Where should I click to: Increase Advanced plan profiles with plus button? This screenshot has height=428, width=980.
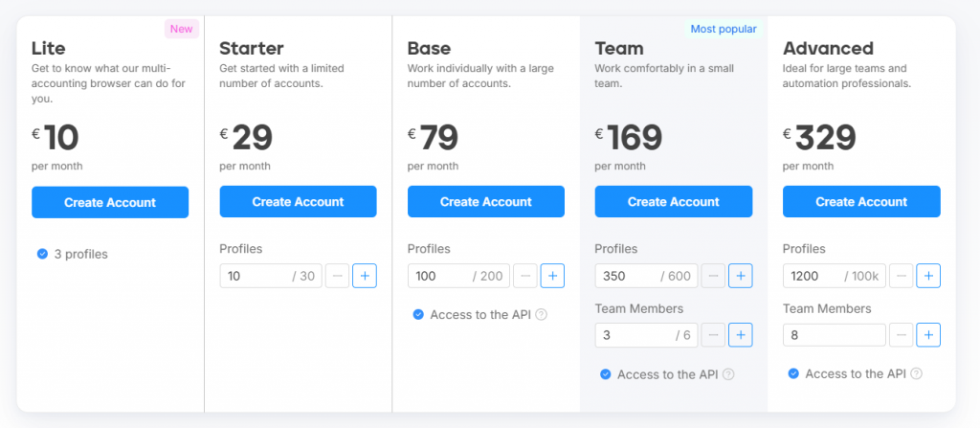click(x=927, y=277)
